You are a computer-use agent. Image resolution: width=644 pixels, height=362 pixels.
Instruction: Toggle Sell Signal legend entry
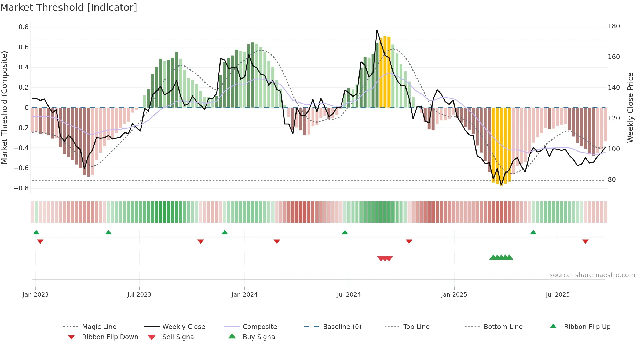point(172,337)
